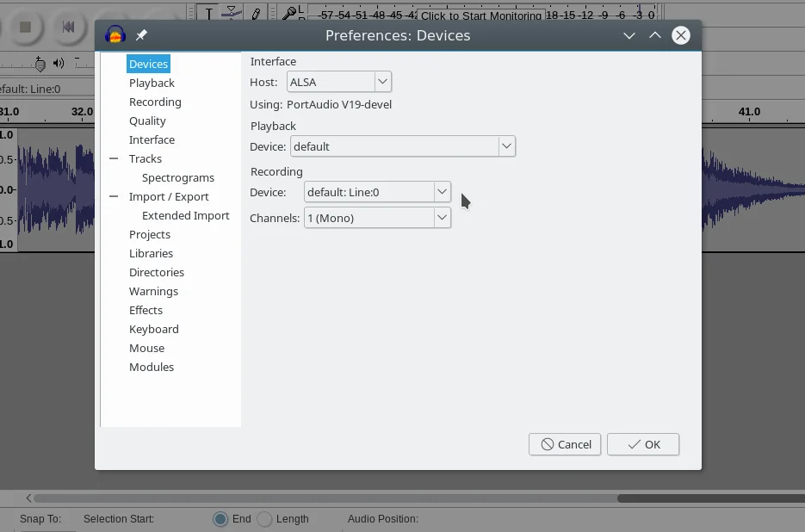Screen dimensions: 805x532
Task: Open Spectrograms preferences page
Action: [x=178, y=177]
